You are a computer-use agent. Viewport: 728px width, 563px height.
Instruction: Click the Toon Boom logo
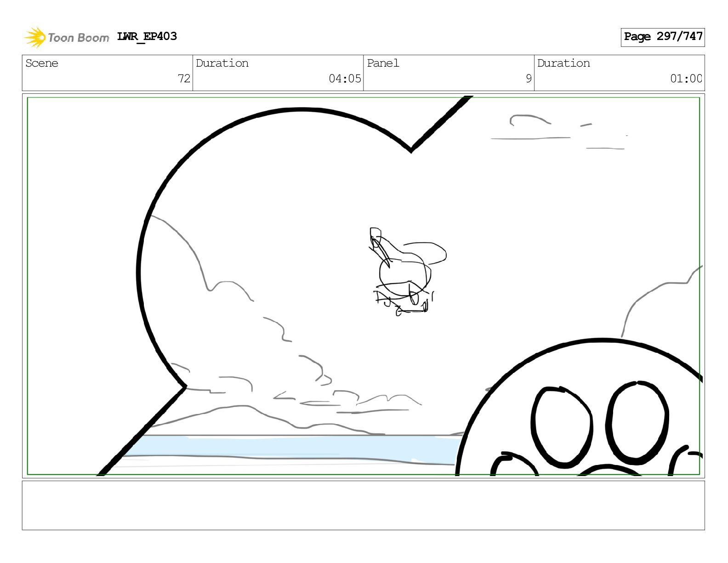[67, 37]
